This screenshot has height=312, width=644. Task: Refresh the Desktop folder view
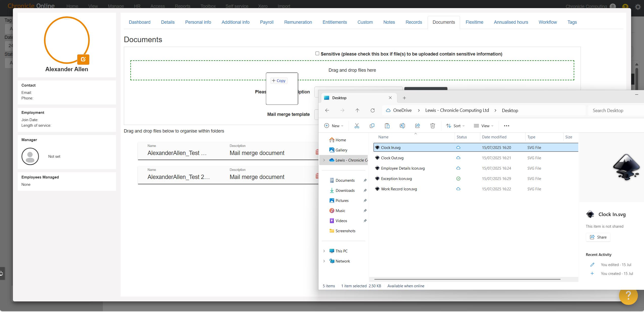tap(372, 110)
